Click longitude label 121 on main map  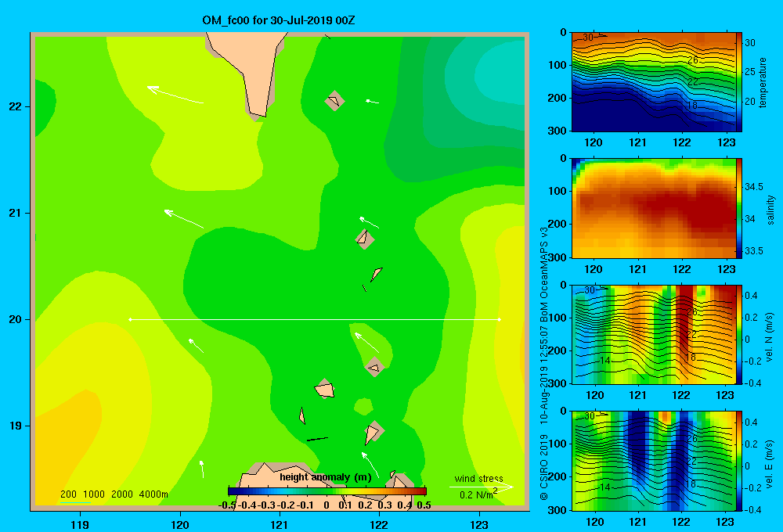280,524
